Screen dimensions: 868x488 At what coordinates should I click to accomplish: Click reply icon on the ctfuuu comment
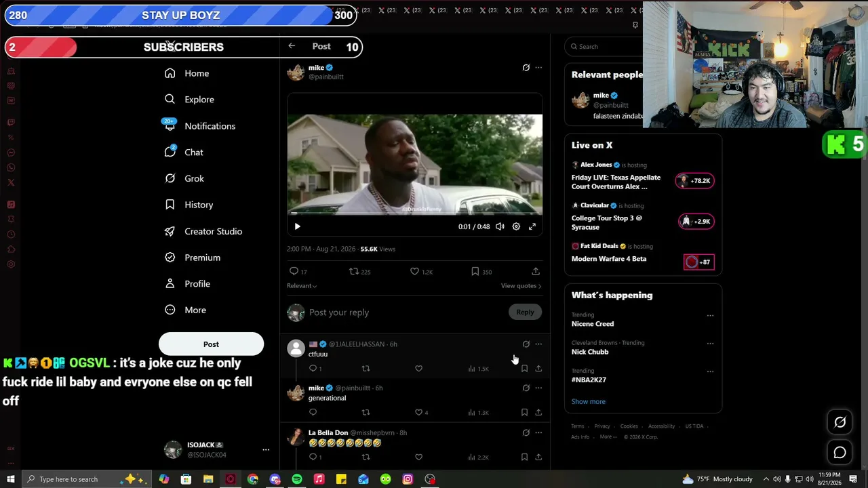(x=313, y=369)
